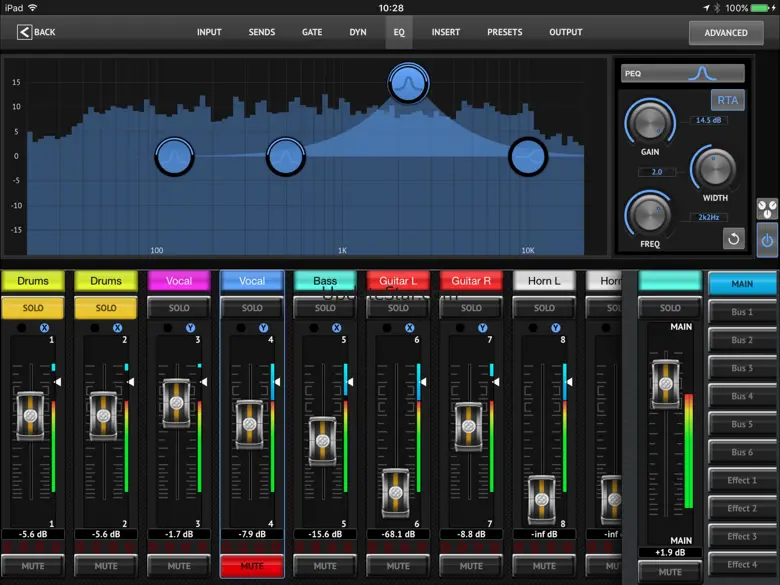Click the GAIN knob

tap(649, 124)
